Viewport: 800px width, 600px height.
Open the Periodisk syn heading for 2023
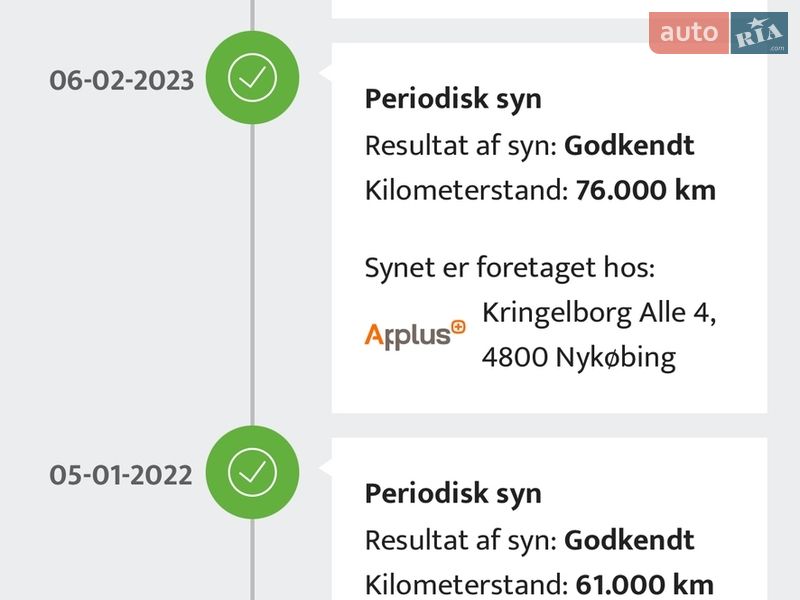[x=453, y=99]
